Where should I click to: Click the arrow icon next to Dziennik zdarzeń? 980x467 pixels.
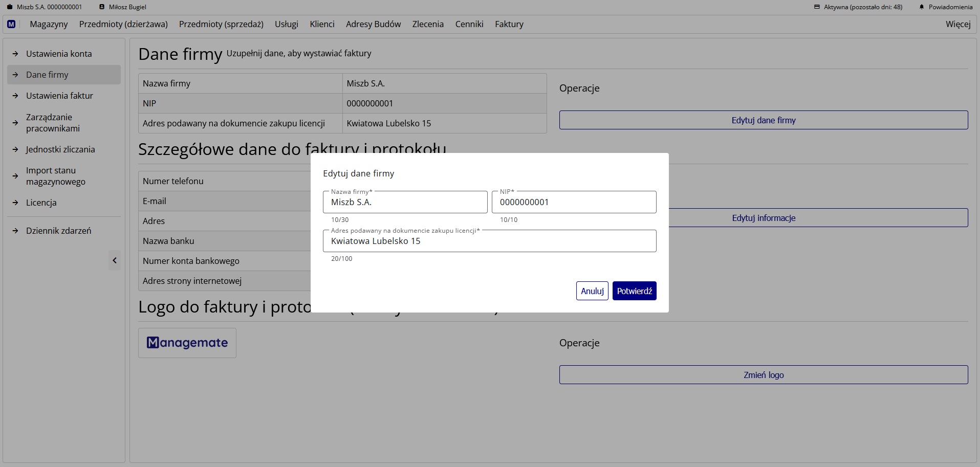15,231
